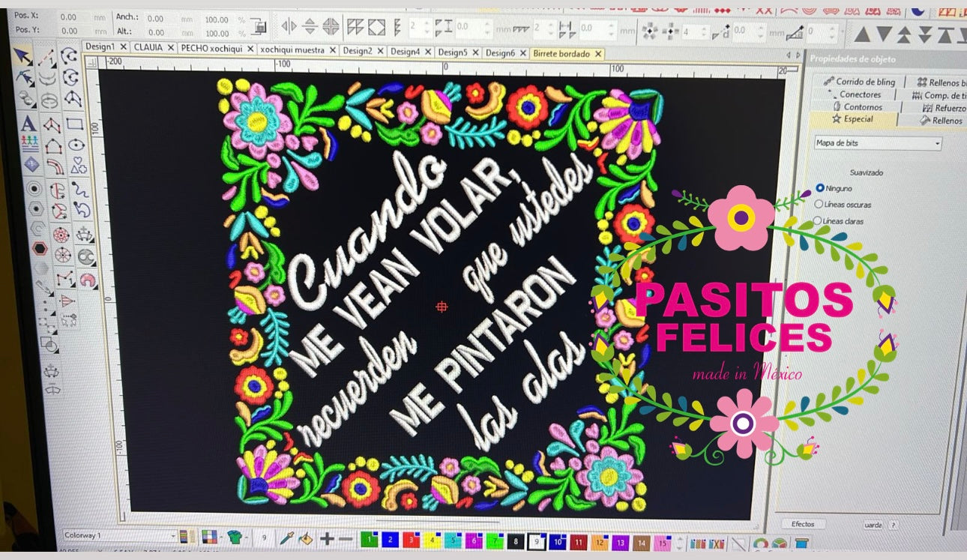The width and height of the screenshot is (967, 560).
Task: Click the mirror horizontally icon
Action: [289, 26]
